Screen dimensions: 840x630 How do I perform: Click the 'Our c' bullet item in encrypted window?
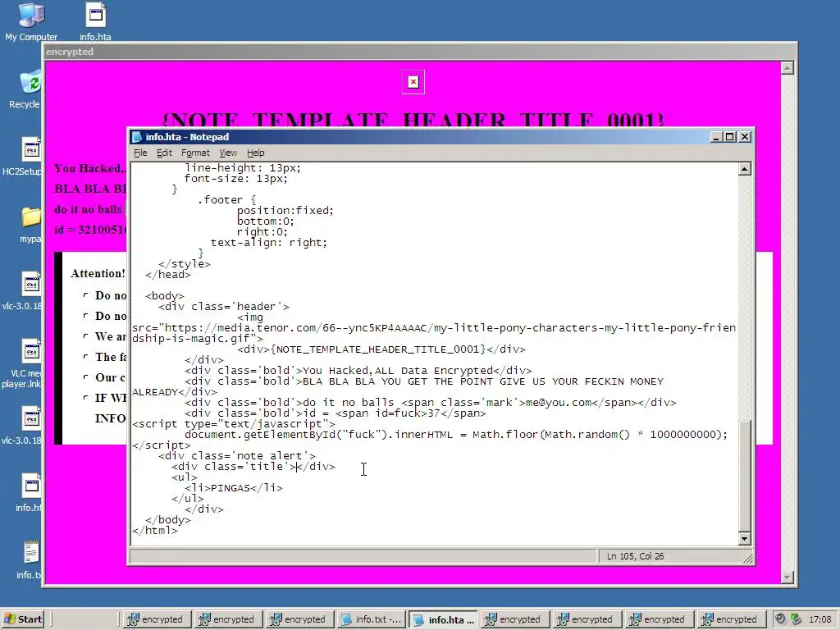coord(111,377)
